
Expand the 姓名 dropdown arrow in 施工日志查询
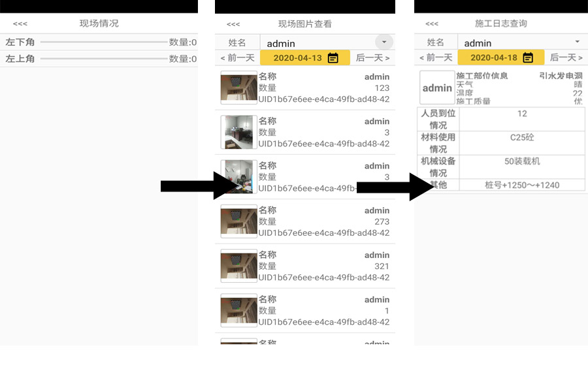pos(577,42)
